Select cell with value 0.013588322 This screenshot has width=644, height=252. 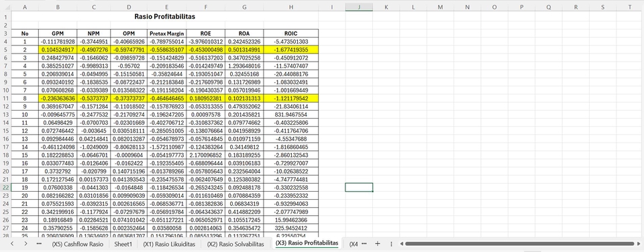[x=129, y=90]
